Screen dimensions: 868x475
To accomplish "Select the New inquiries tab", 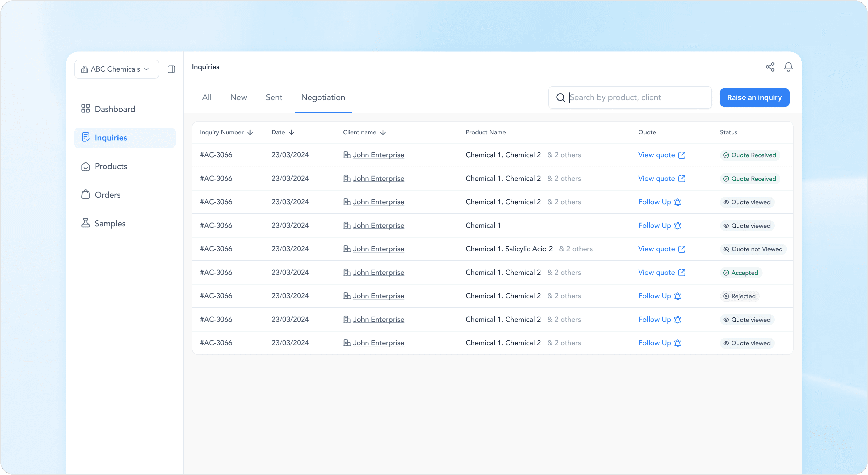I will (x=238, y=97).
